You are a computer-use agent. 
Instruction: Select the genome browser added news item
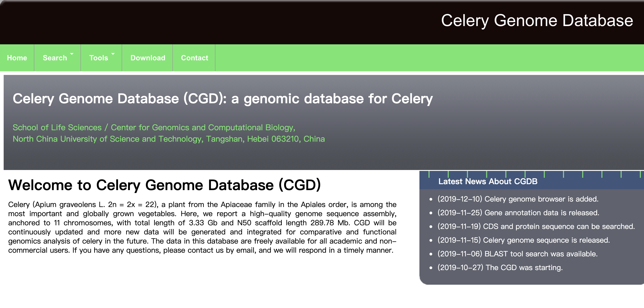pyautogui.click(x=518, y=199)
